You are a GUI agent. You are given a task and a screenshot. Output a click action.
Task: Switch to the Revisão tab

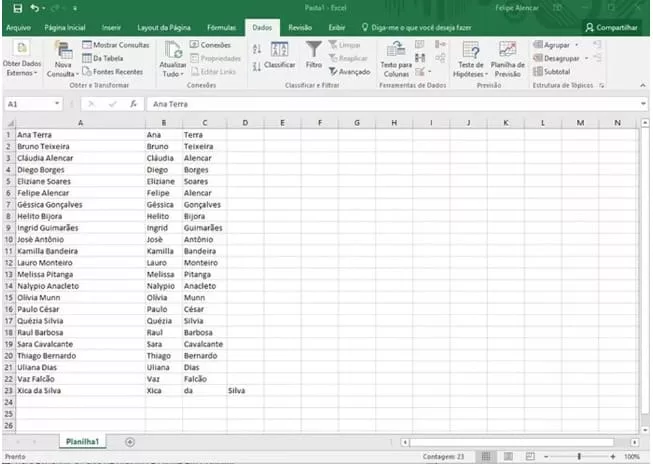[x=300, y=27]
